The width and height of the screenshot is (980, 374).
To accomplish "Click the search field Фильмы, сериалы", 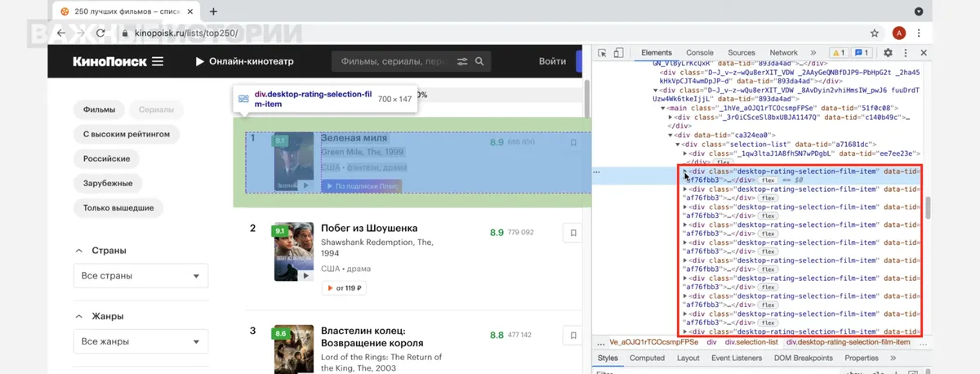I will 394,61.
